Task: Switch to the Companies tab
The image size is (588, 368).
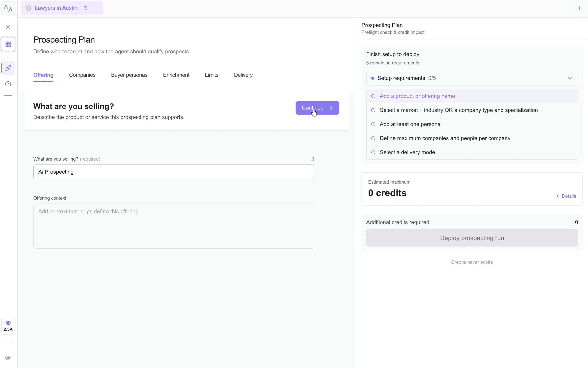Action: [82, 75]
